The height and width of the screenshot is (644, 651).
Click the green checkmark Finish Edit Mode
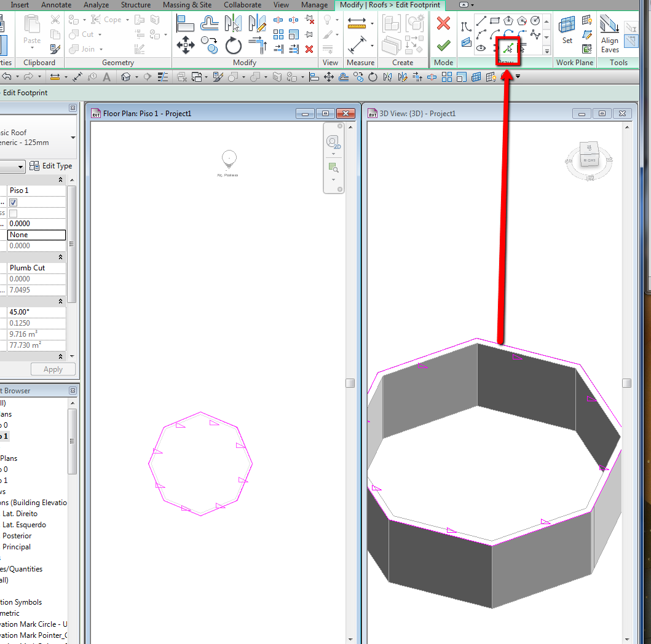click(443, 45)
